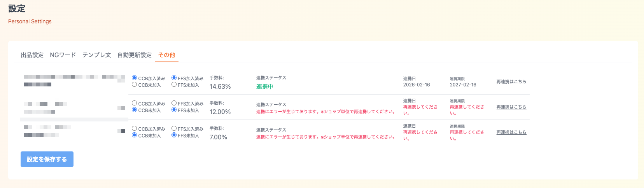Choose FFS加入済み in the 14.63% row
Viewport: 644px width, 188px height.
pos(174,78)
